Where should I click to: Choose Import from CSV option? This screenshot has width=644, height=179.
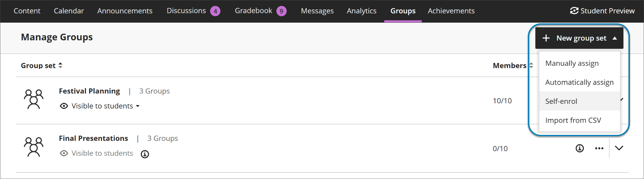pyautogui.click(x=573, y=120)
